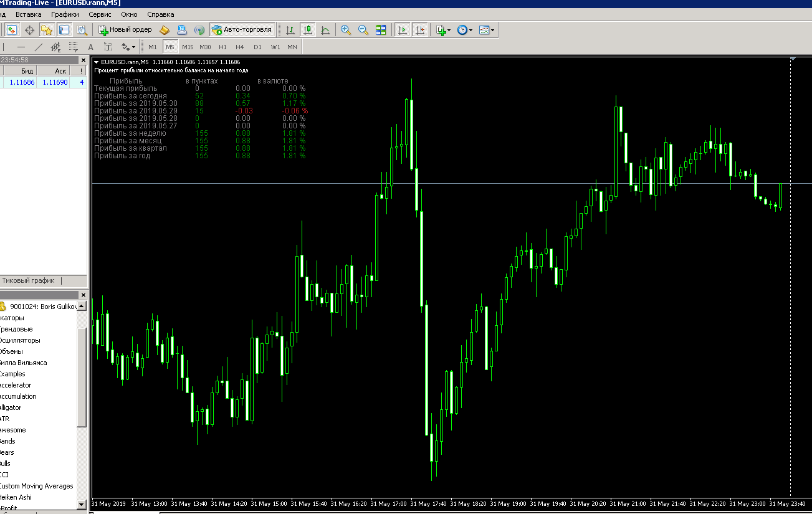Select Осцилляторы in Navigator tree
The height and width of the screenshot is (514, 812).
tap(20, 340)
